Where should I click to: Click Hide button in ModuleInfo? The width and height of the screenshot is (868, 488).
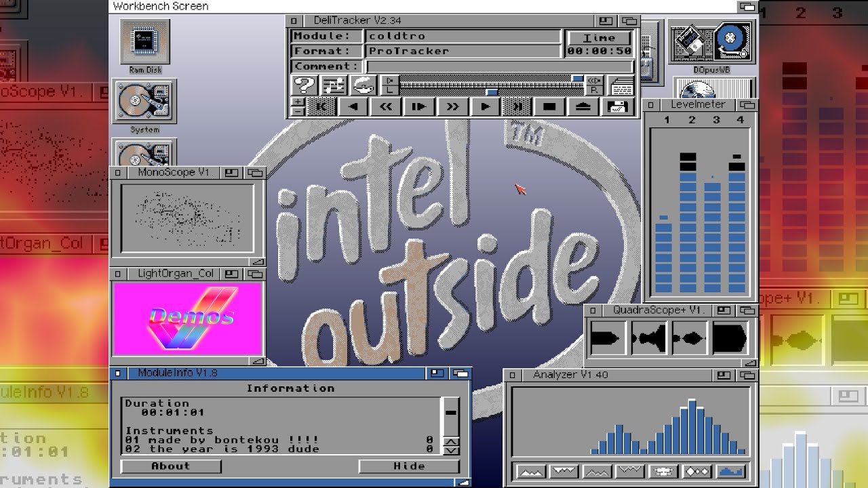pos(409,466)
